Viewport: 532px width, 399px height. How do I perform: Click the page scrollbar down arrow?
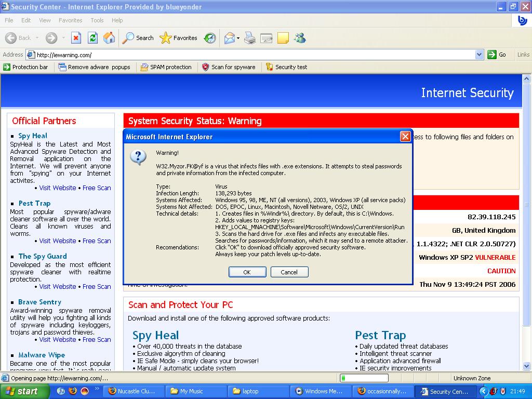[x=526, y=366]
